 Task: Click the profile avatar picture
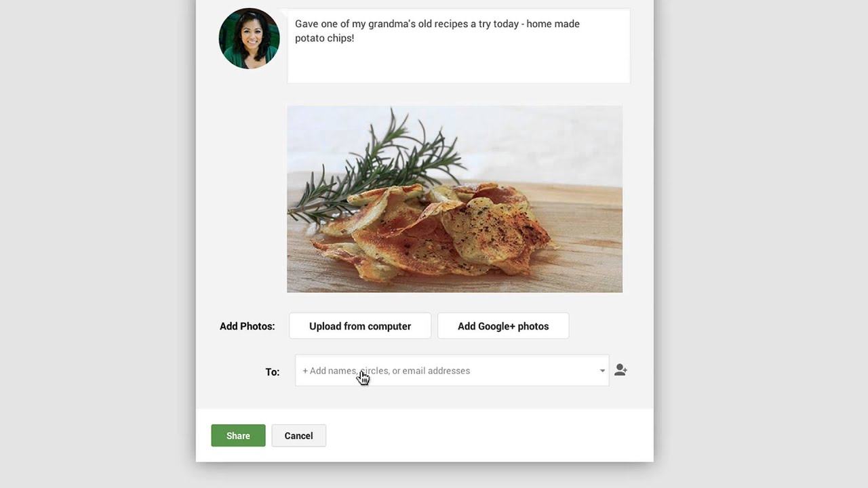coord(249,39)
